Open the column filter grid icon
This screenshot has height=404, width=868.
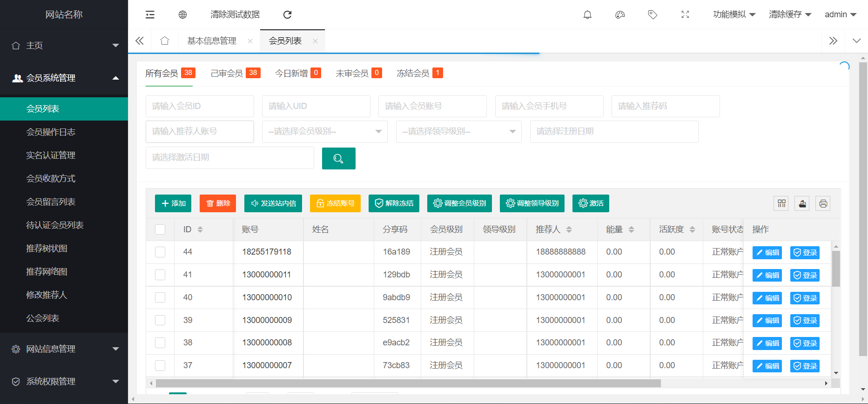tap(781, 203)
